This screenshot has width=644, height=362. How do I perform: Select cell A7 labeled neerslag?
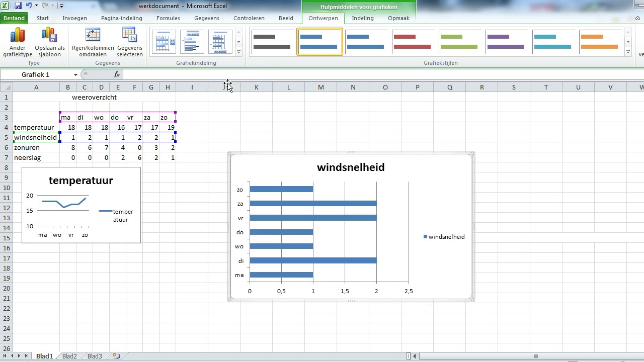[x=36, y=157]
